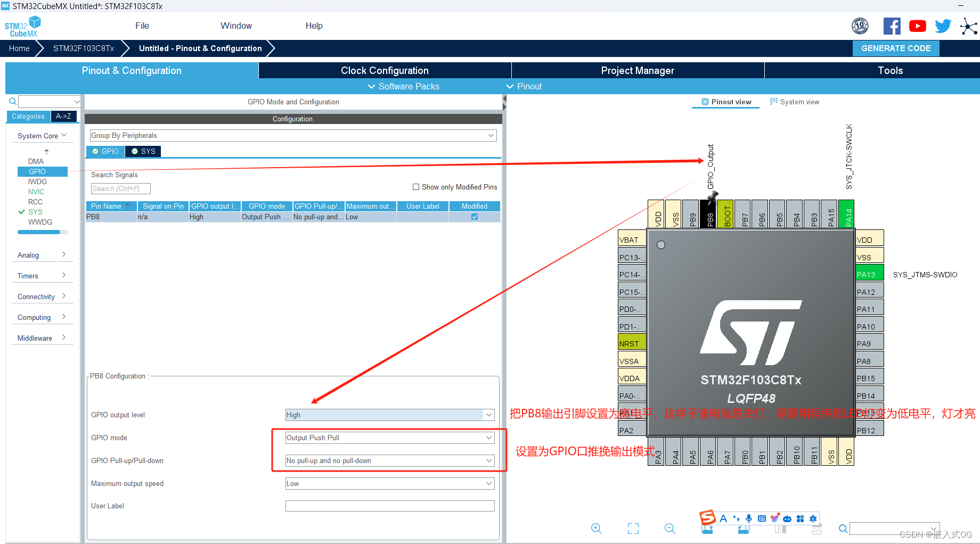This screenshot has width=980, height=544.
Task: Open the Pinout dropdown menu
Action: (524, 86)
